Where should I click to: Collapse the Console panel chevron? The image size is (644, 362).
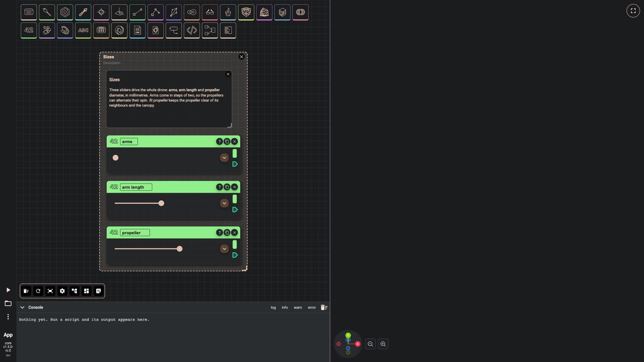point(22,307)
